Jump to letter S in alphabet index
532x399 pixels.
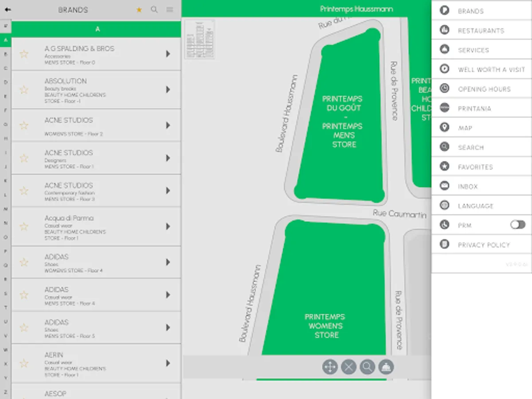coord(5,293)
